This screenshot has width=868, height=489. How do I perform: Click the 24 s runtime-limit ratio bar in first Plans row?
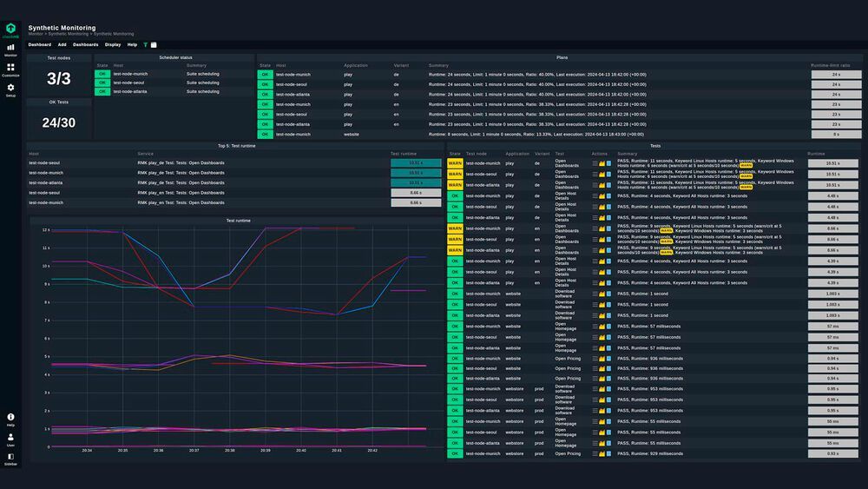[836, 75]
